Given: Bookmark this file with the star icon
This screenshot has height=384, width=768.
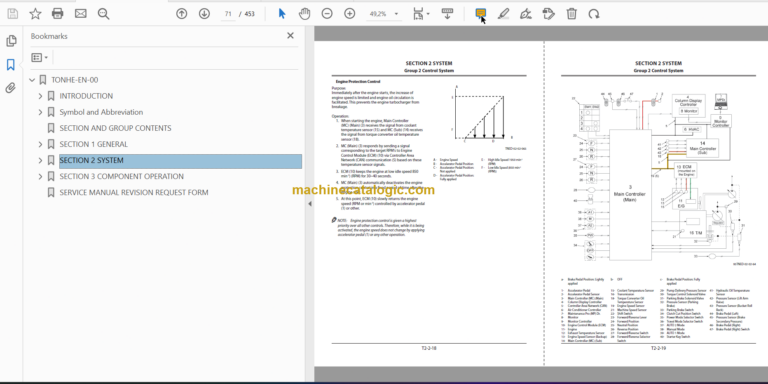Looking at the screenshot, I should point(35,14).
